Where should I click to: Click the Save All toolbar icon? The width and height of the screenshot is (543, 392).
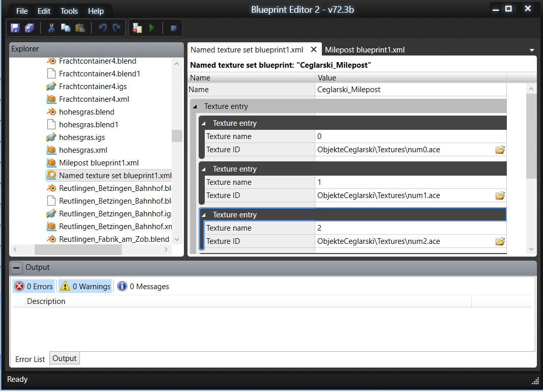[30, 28]
